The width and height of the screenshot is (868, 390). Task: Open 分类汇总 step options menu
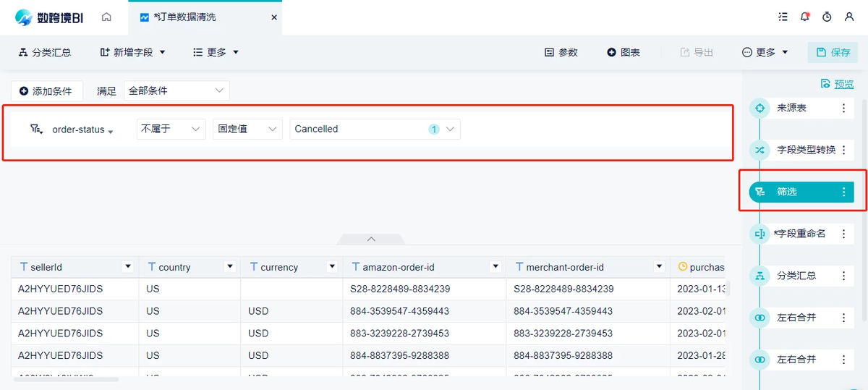[x=843, y=276]
